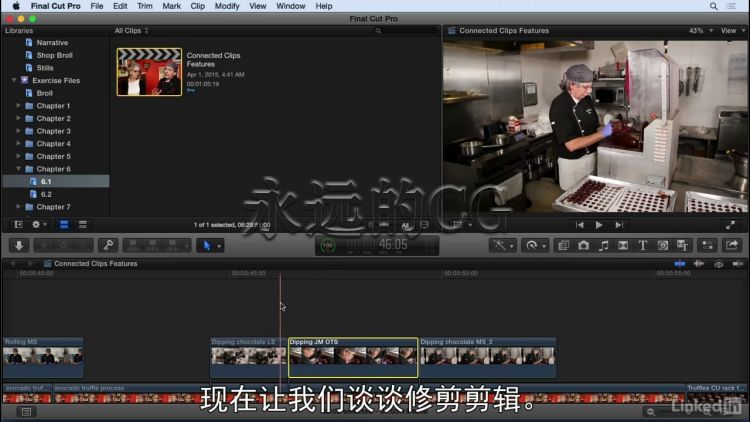750x422 pixels.
Task: Click the Import Media down-arrow button
Action: tap(19, 245)
